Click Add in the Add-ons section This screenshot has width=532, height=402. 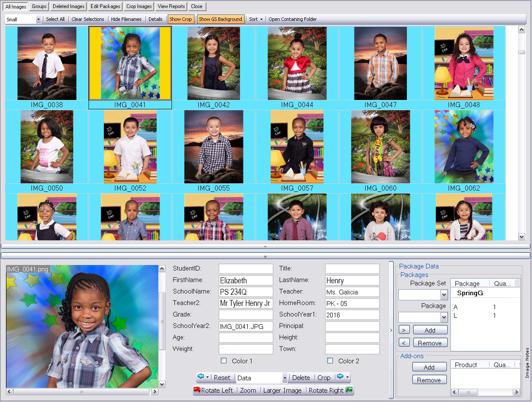(429, 367)
